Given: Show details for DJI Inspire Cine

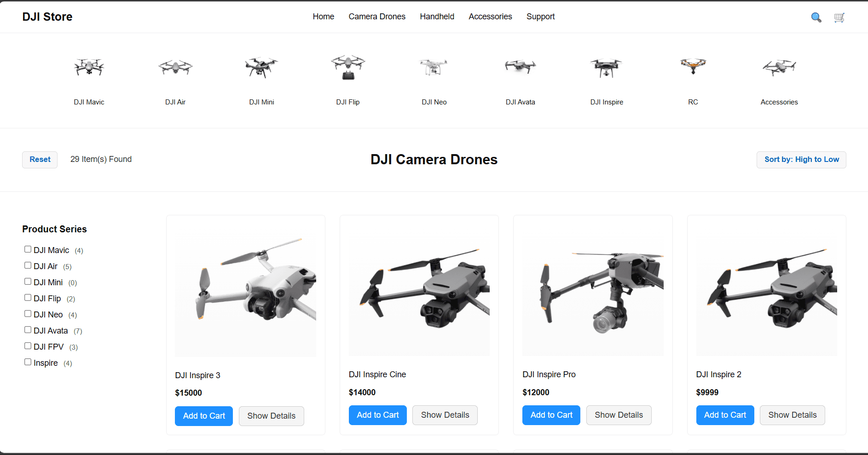Looking at the screenshot, I should 445,415.
